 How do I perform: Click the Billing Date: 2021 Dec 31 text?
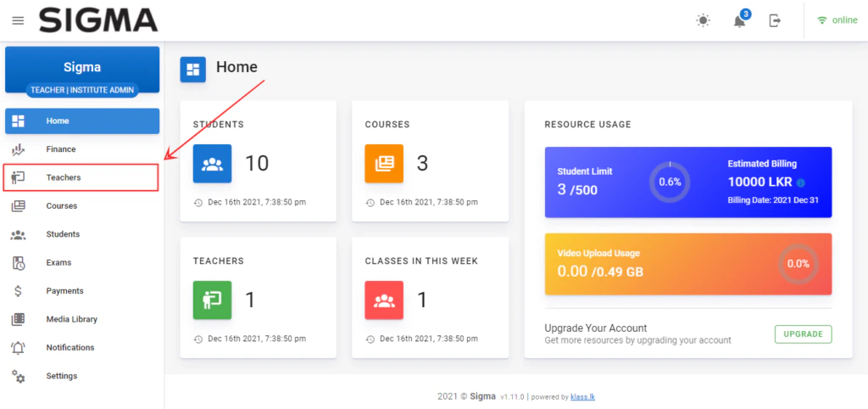click(x=773, y=200)
